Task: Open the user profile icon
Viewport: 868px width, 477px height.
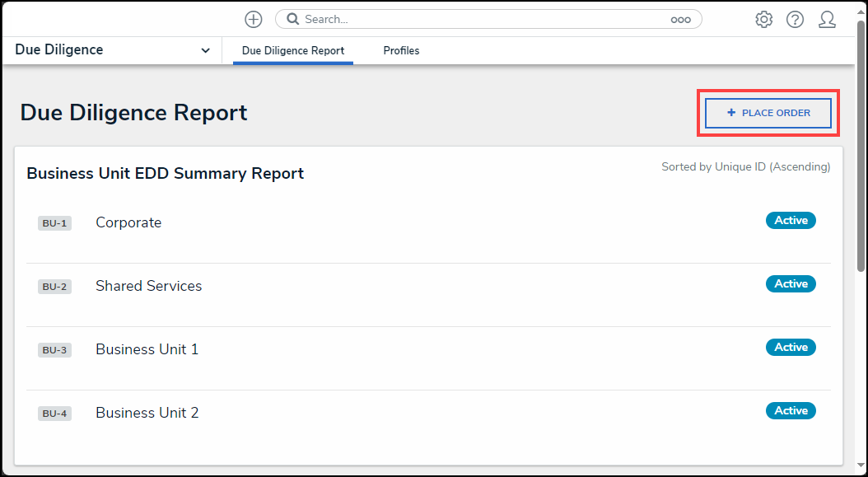Action: pos(827,20)
